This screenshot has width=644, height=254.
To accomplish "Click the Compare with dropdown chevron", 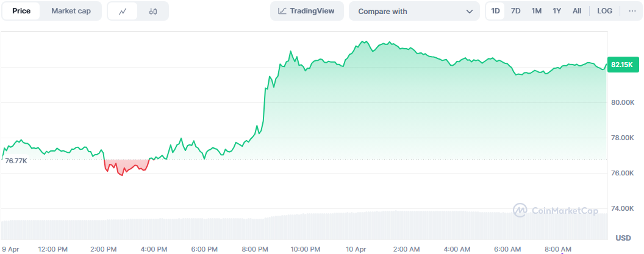I will pyautogui.click(x=469, y=11).
